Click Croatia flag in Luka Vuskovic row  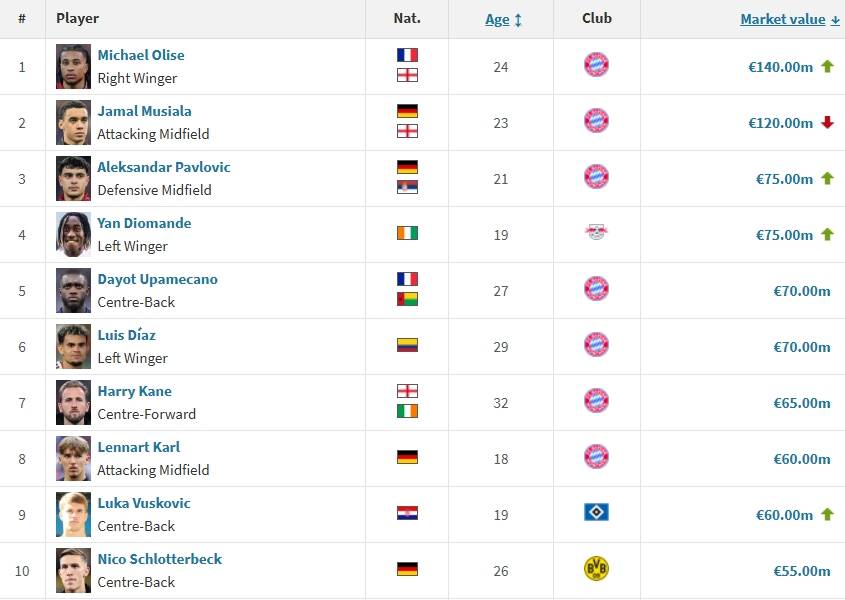(x=407, y=513)
